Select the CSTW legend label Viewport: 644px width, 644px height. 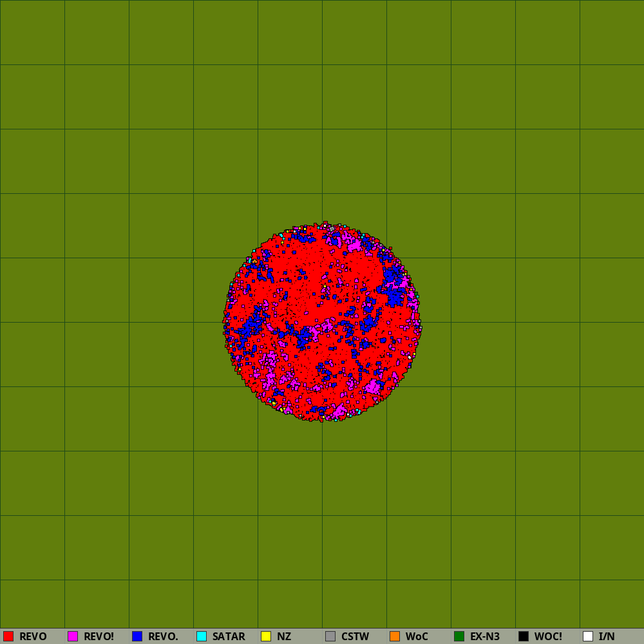[x=355, y=637]
